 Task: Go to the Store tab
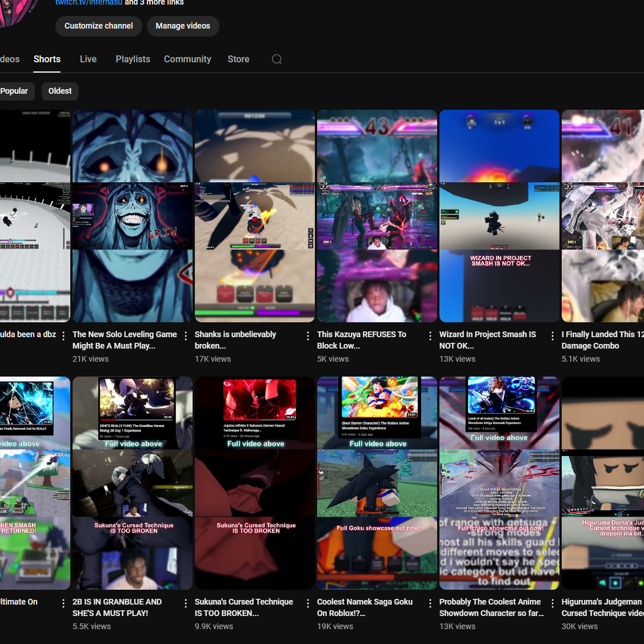click(238, 59)
